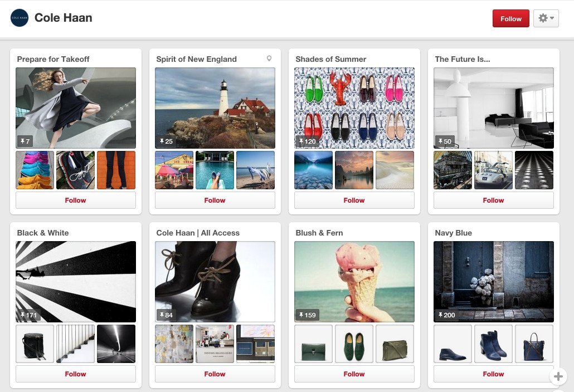Open the Navy Blue board title
Image resolution: width=574 pixels, height=392 pixels.
pos(453,233)
